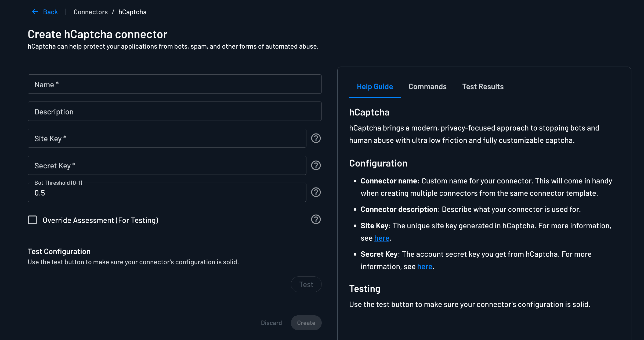This screenshot has height=340, width=644.
Task: Navigate to Connectors via breadcrumb
Action: (x=91, y=12)
